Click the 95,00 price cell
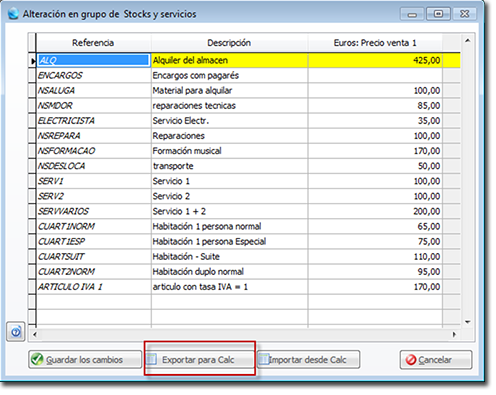This screenshot has height=395, width=496. coord(375,272)
